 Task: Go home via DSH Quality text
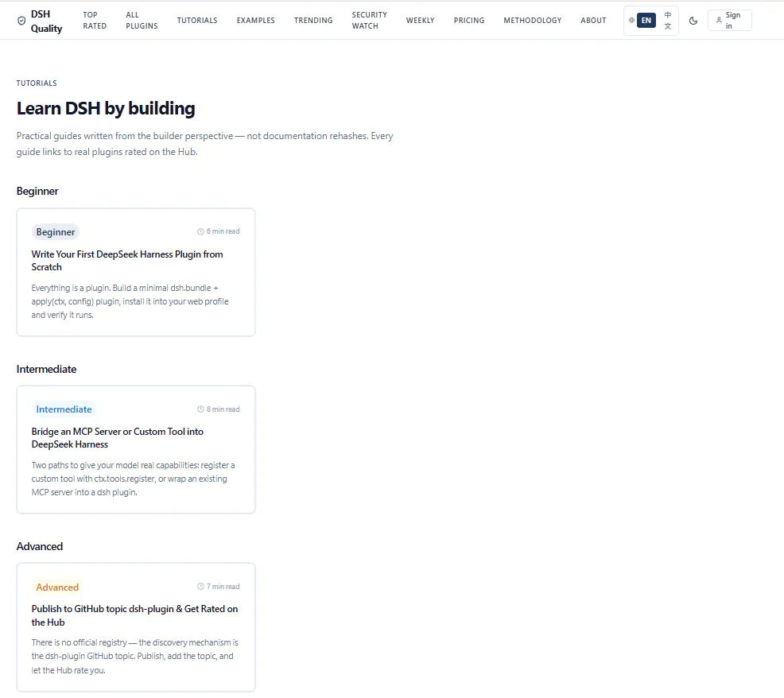[46, 21]
